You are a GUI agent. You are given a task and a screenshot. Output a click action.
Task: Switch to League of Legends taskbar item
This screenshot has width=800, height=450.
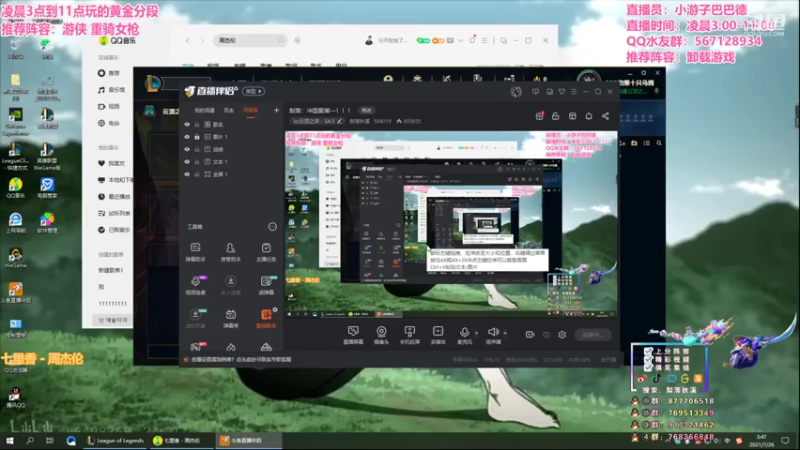point(116,440)
